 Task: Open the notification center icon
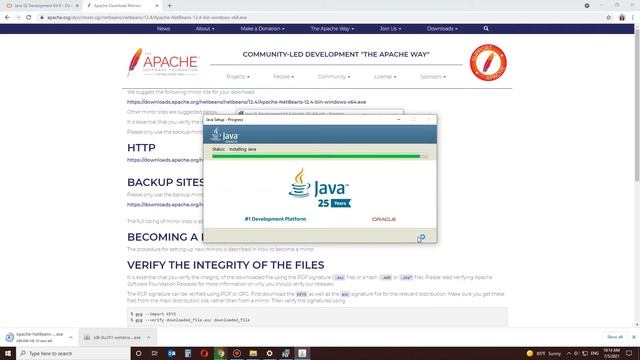(x=629, y=353)
